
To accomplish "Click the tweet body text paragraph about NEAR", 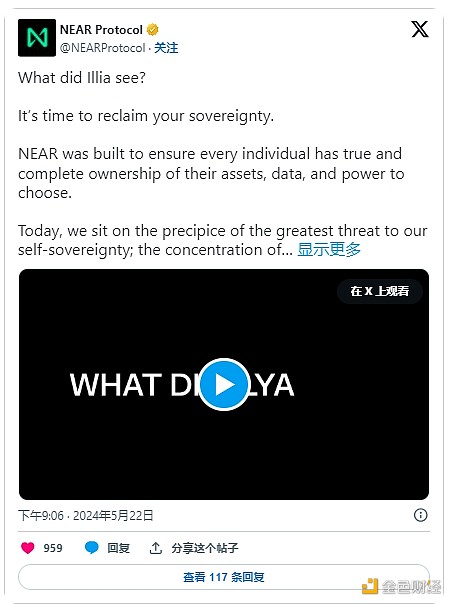I will [x=211, y=173].
